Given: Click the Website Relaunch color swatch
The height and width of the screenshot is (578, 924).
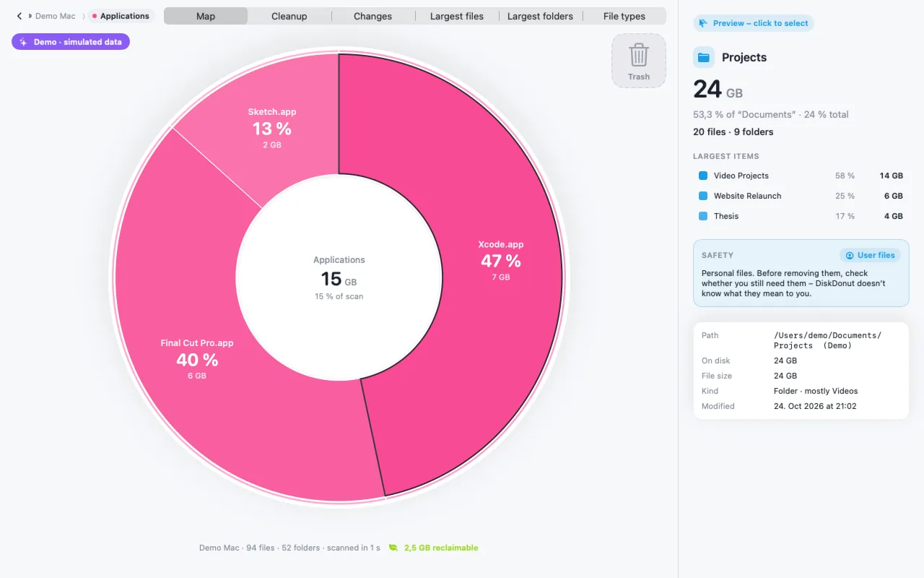Looking at the screenshot, I should [703, 196].
